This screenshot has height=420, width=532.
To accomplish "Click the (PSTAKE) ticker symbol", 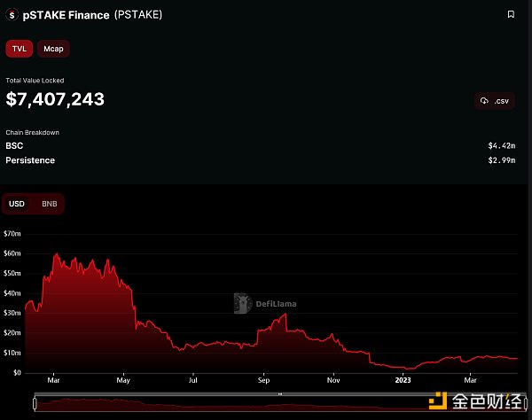I will coord(138,15).
